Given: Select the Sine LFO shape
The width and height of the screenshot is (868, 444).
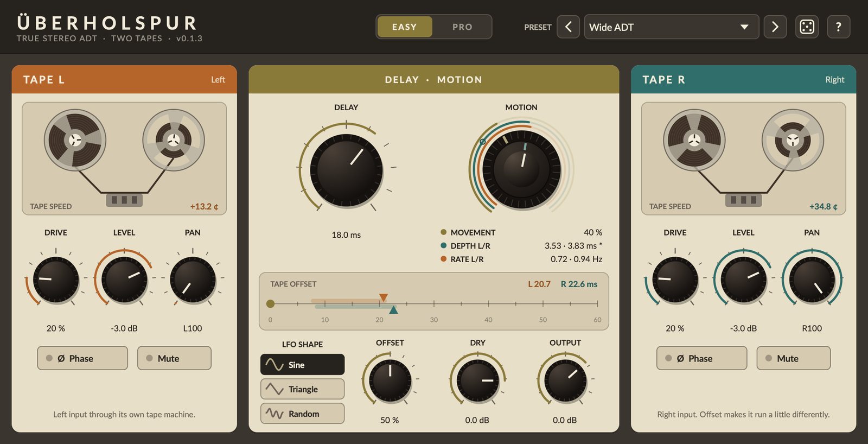Looking at the screenshot, I should point(302,365).
